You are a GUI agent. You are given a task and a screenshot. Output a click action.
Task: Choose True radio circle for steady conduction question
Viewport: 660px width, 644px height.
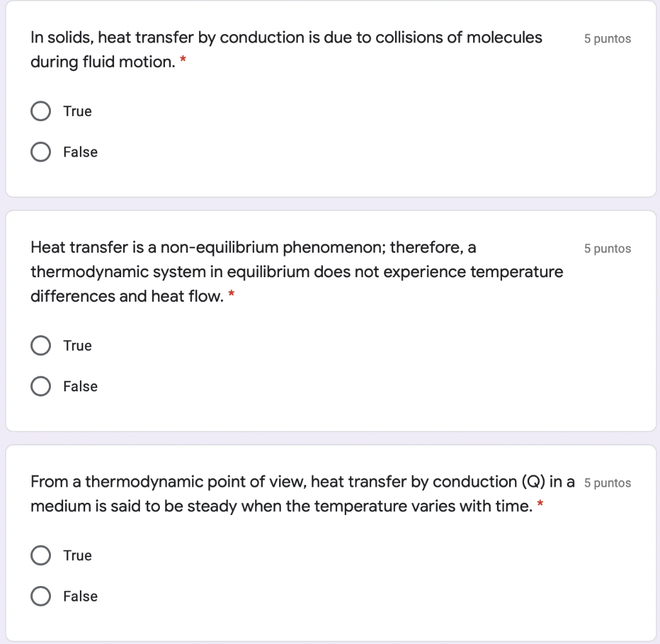41,556
